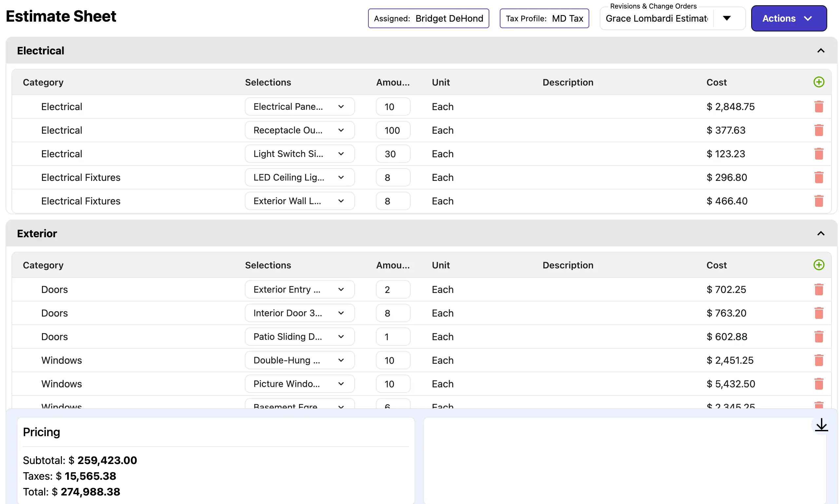Collapse the Exterior section

click(820, 233)
